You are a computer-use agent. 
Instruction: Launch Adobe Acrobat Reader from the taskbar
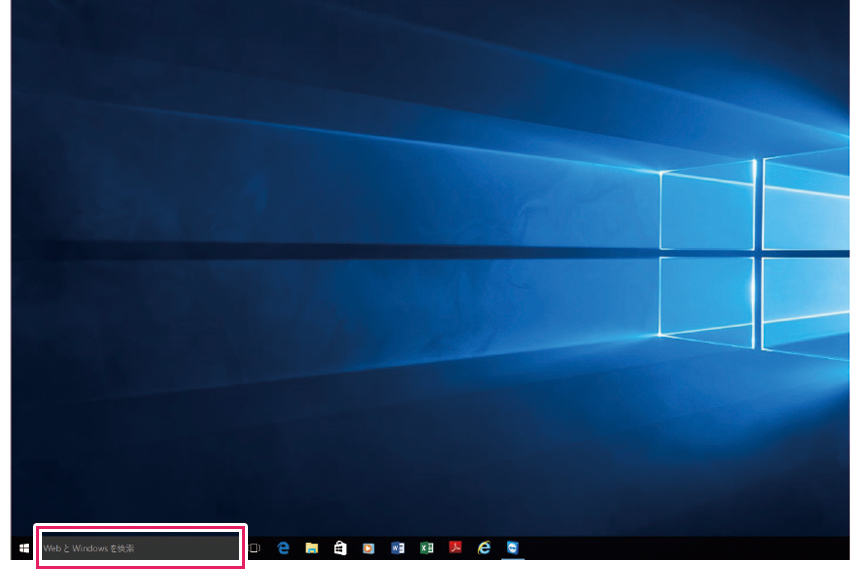[455, 548]
